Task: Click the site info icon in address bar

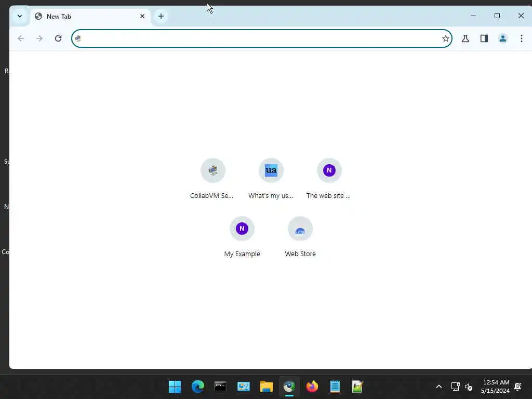Action: [78, 38]
